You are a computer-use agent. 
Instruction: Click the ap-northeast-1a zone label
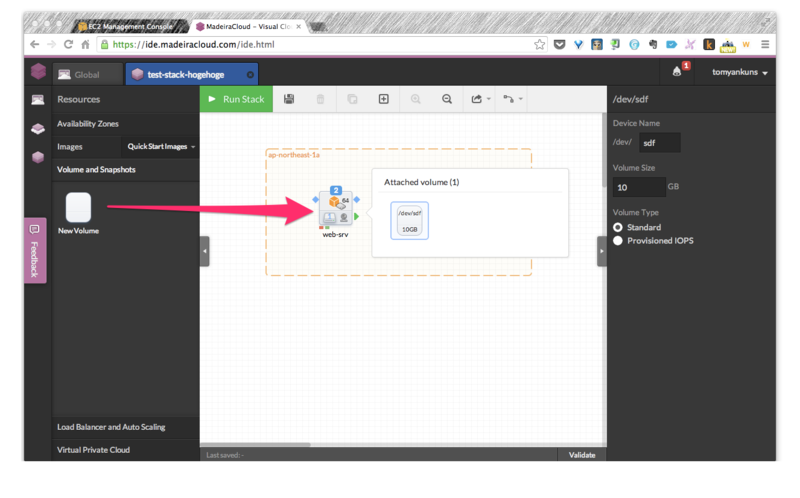tap(294, 155)
